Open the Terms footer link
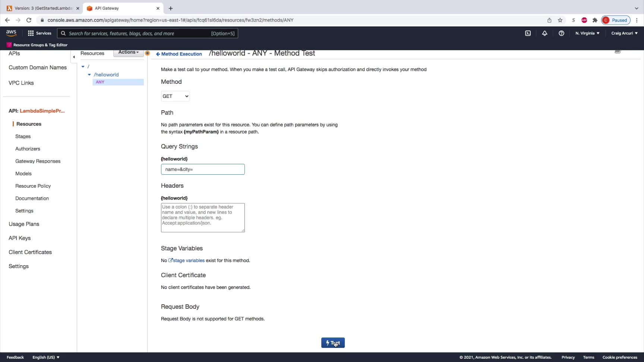Viewport: 644px width, 362px height. point(588,357)
